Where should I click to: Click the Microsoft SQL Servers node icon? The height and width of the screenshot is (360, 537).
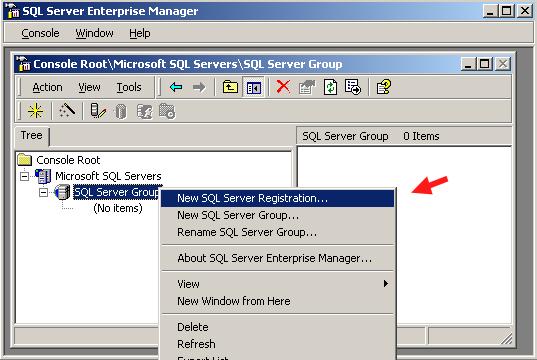43,176
